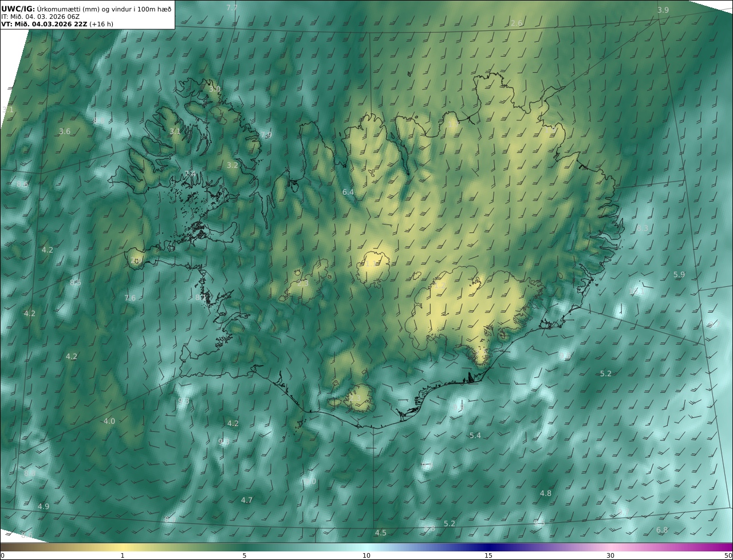Click the map value label '4.5'
The height and width of the screenshot is (560, 733).
click(381, 533)
